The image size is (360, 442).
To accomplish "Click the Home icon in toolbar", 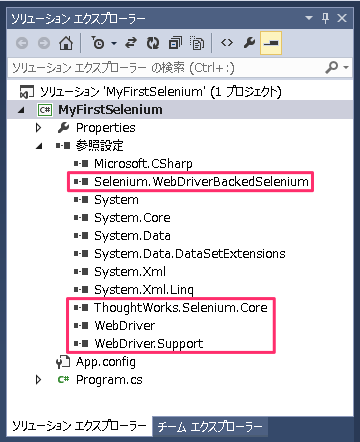I will [66, 43].
